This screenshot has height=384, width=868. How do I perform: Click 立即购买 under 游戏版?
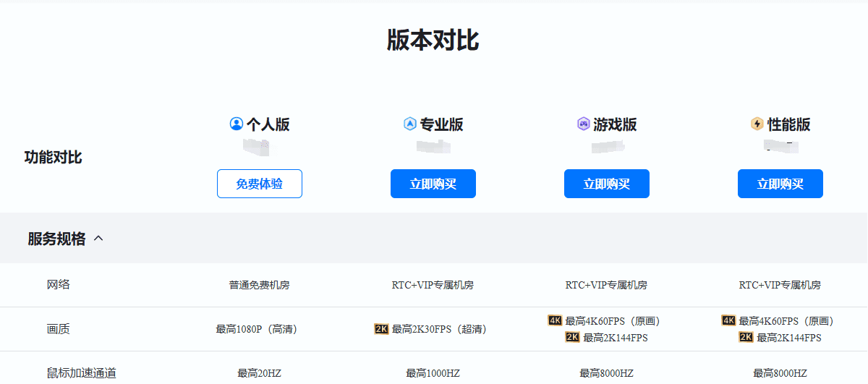point(607,184)
